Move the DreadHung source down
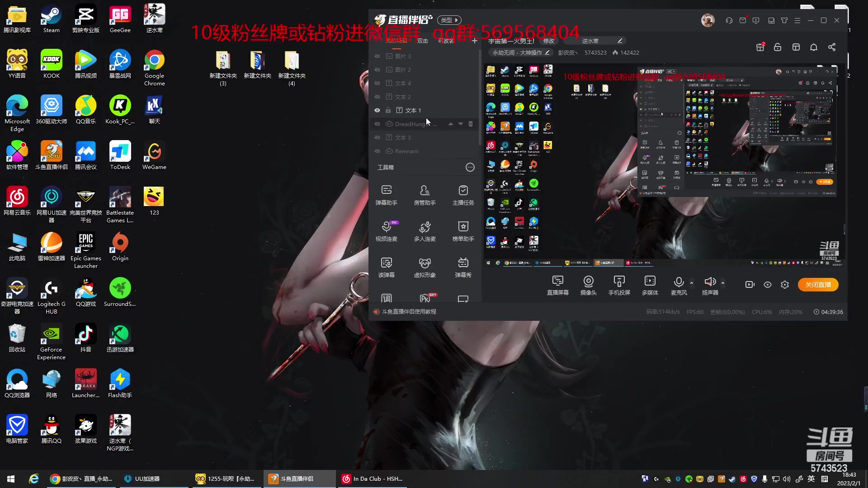Screen dimensions: 868x488 pos(461,124)
